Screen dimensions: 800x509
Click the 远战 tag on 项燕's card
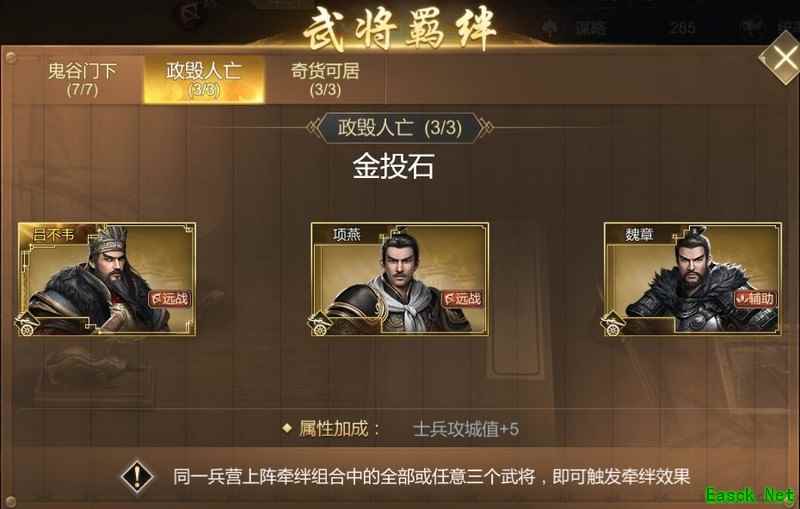click(x=462, y=298)
